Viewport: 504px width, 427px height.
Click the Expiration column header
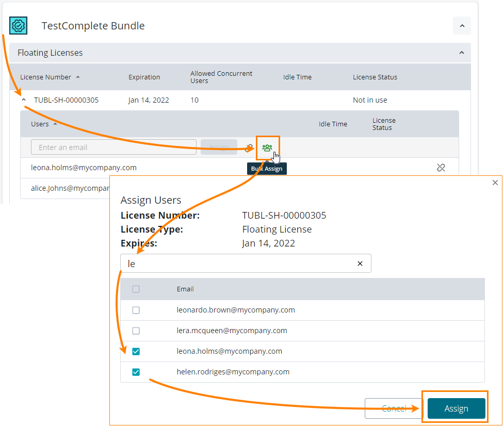144,77
